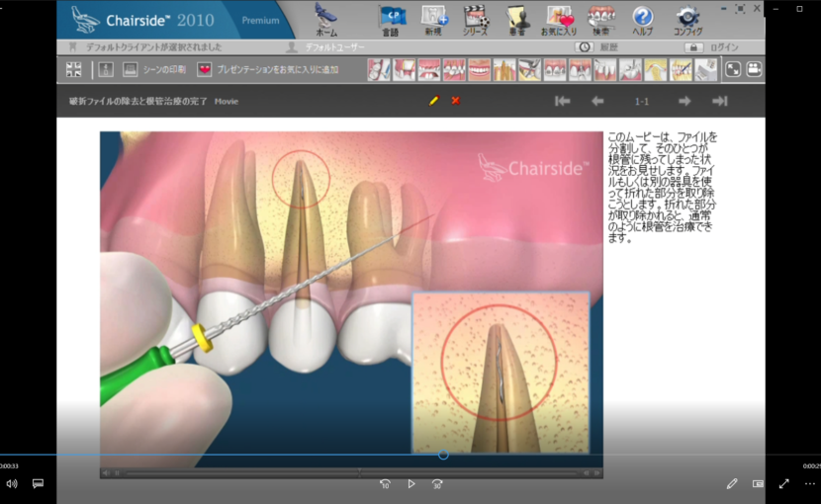Click the Movie label next to the title
Screen dimensions: 821x504
(227, 102)
